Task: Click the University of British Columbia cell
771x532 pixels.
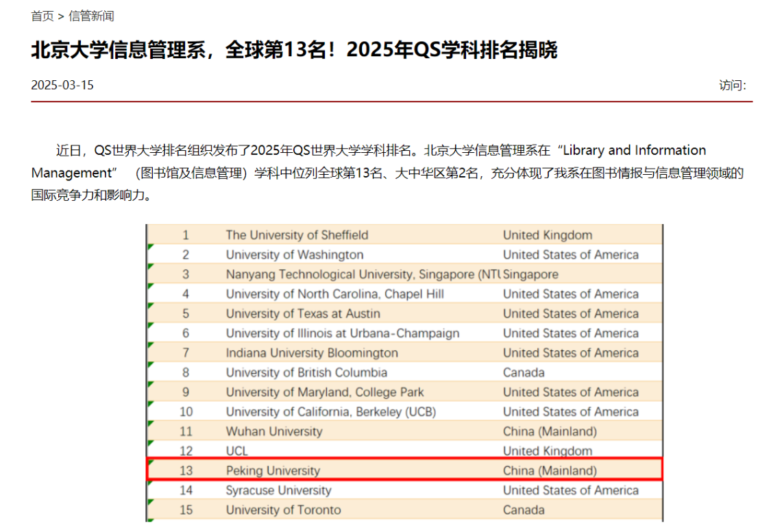Action: tap(306, 373)
